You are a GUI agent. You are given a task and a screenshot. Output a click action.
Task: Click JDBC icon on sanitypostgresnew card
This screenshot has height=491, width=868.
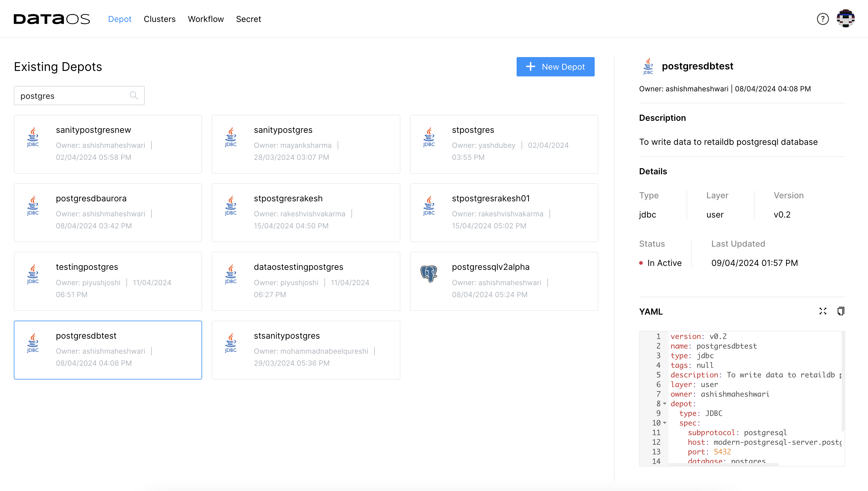33,137
